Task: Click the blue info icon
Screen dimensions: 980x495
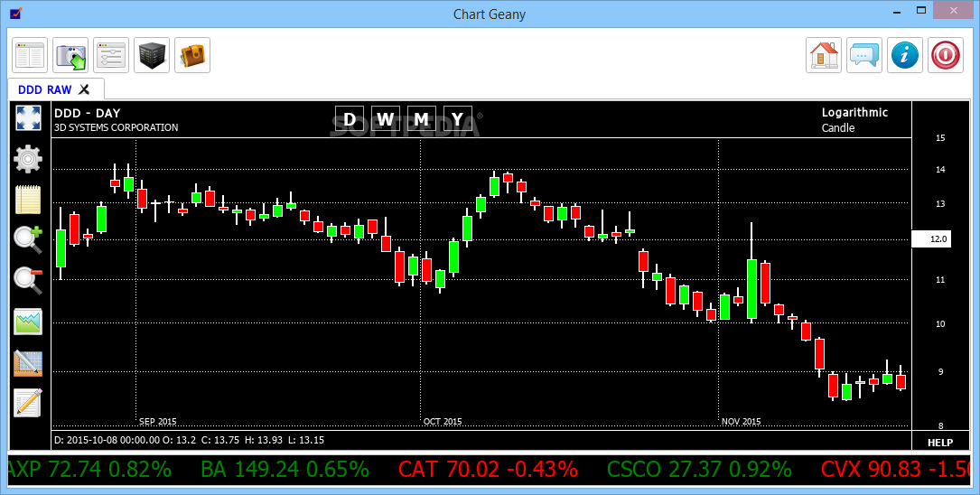Action: coord(904,55)
